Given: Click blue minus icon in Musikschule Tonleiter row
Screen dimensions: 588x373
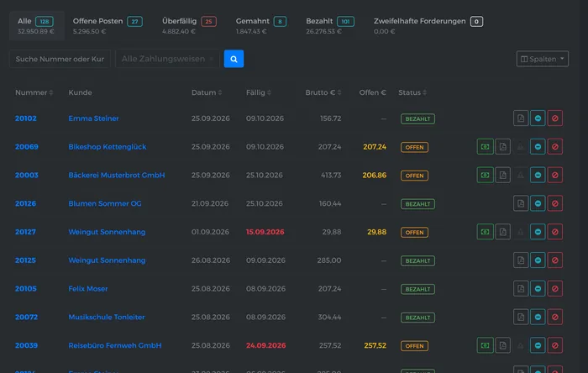Looking at the screenshot, I should tap(538, 318).
